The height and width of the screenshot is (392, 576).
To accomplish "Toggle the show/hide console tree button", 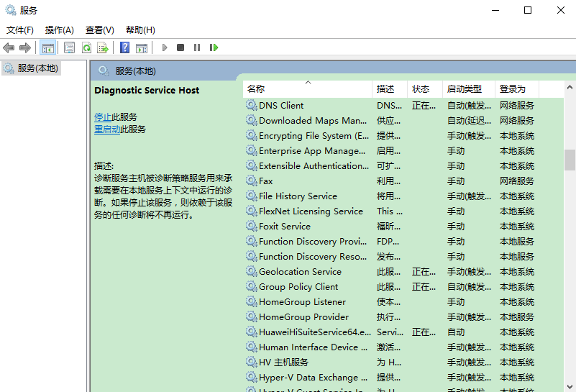I will [48, 47].
